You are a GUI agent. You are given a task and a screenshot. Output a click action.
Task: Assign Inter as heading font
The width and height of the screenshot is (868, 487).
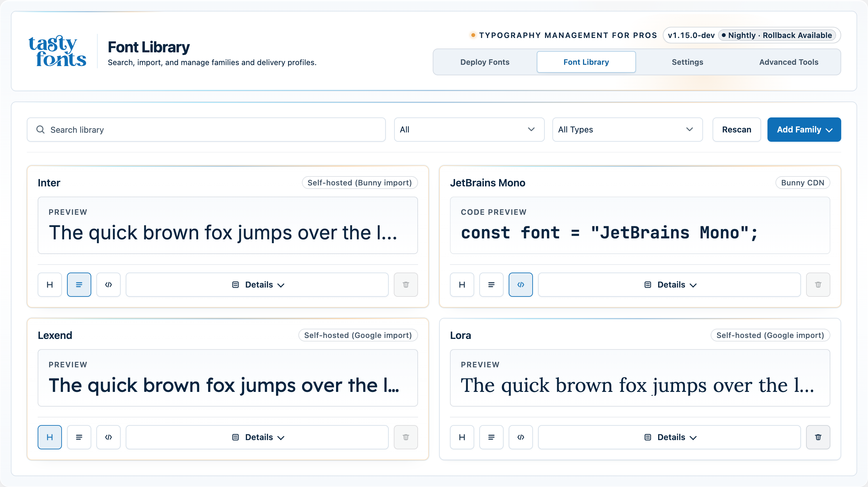click(49, 284)
